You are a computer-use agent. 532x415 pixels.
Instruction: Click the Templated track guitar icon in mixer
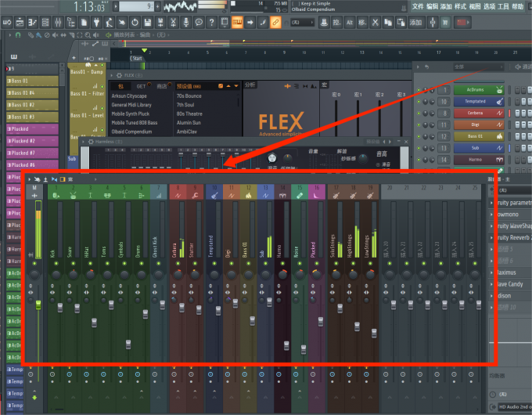[x=212, y=194]
